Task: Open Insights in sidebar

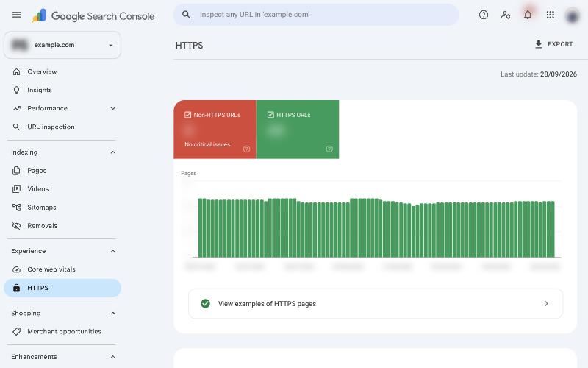Action: (x=62, y=90)
